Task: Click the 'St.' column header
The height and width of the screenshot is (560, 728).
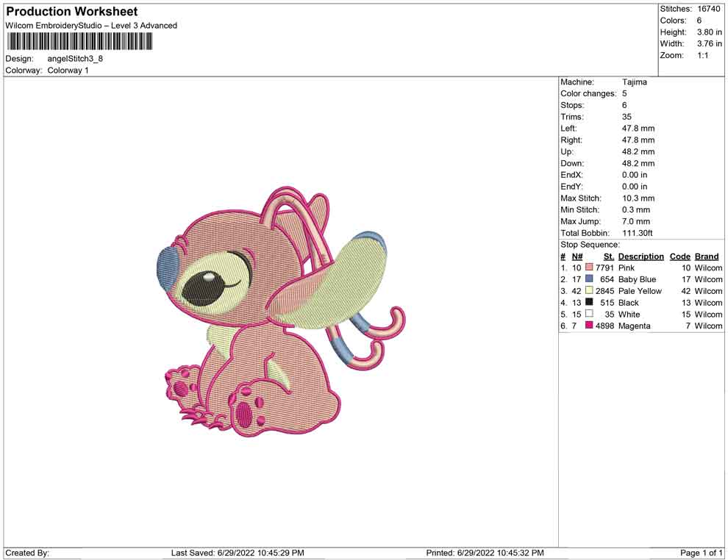Action: [x=609, y=256]
